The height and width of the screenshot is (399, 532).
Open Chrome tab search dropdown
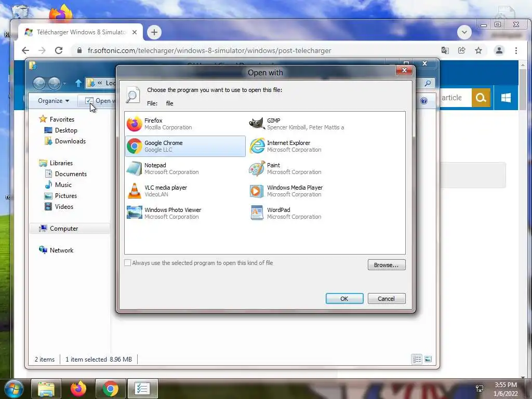coord(464,32)
